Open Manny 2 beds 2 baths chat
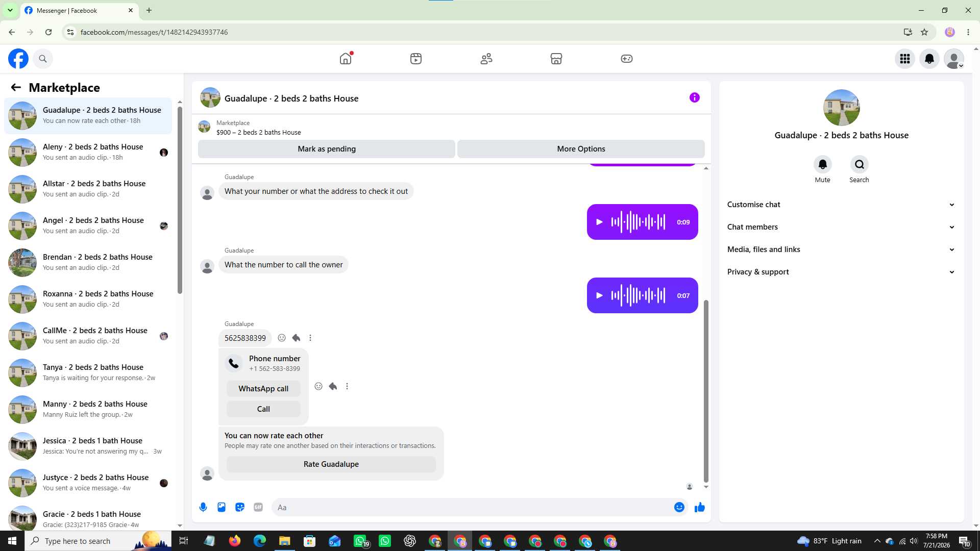The image size is (980, 551). 88,409
